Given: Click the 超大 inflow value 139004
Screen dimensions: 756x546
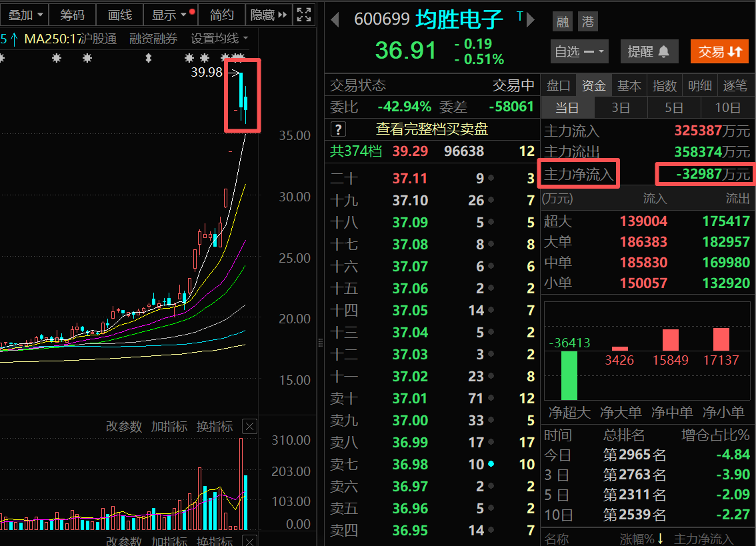Looking at the screenshot, I should coord(643,221).
